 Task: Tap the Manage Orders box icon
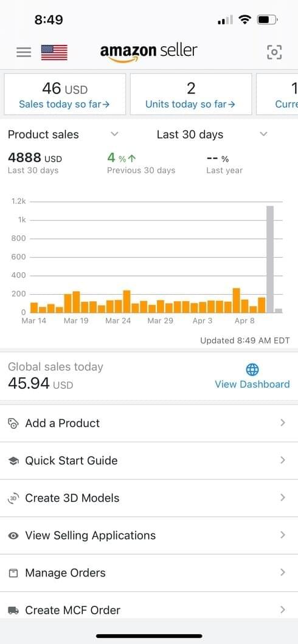tap(13, 573)
